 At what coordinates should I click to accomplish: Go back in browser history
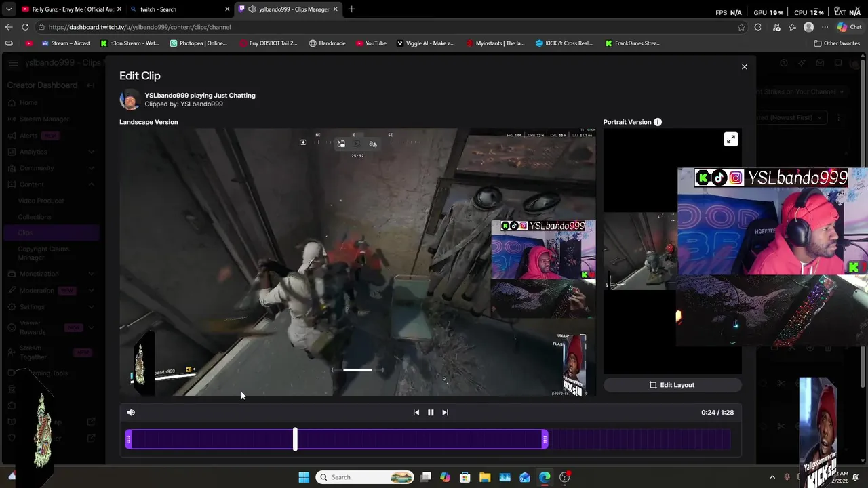pos(8,27)
